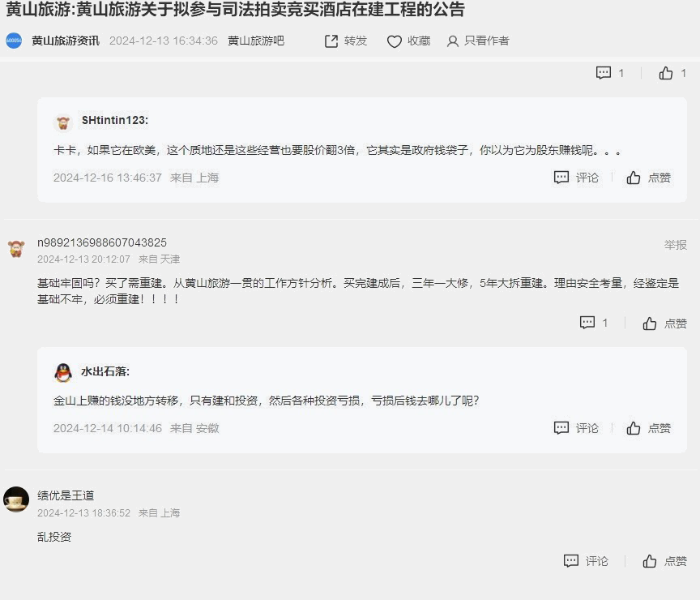Like SHtintin123's reply
700x600 pixels.
649,178
